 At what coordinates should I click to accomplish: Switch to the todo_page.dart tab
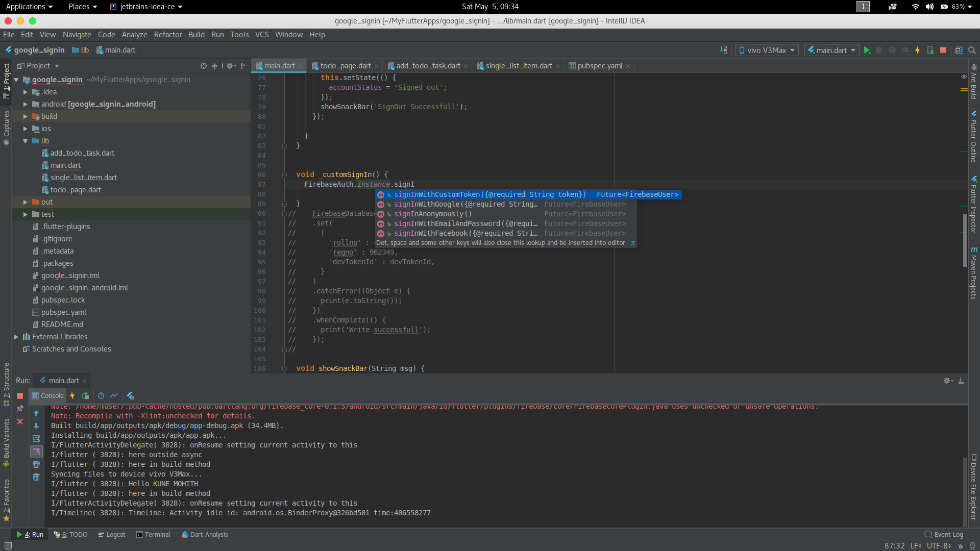coord(345,66)
